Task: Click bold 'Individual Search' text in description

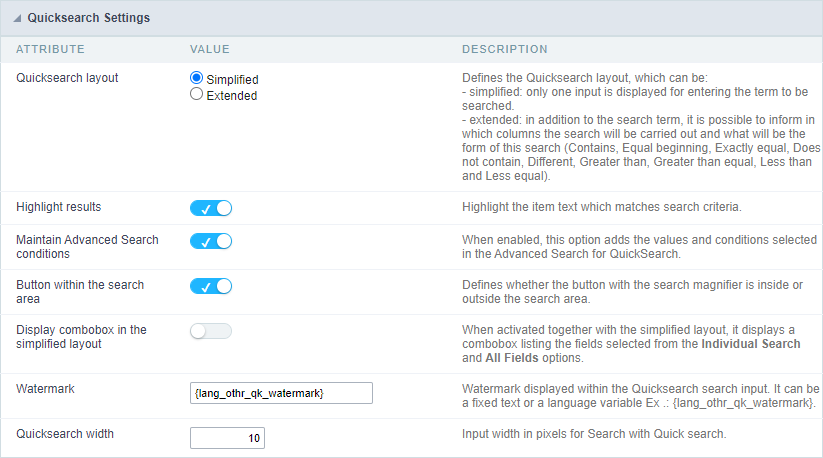Action: (x=751, y=344)
